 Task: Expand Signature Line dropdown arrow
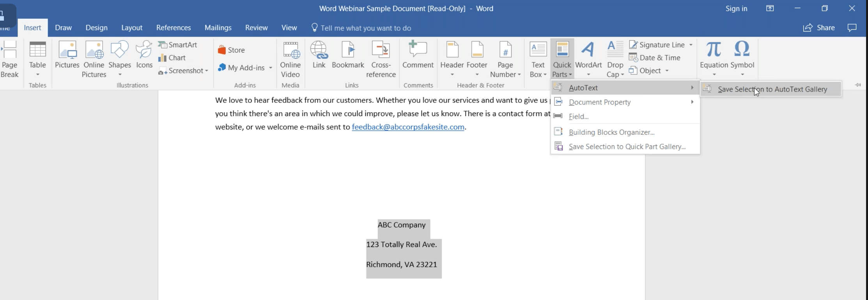pyautogui.click(x=691, y=45)
